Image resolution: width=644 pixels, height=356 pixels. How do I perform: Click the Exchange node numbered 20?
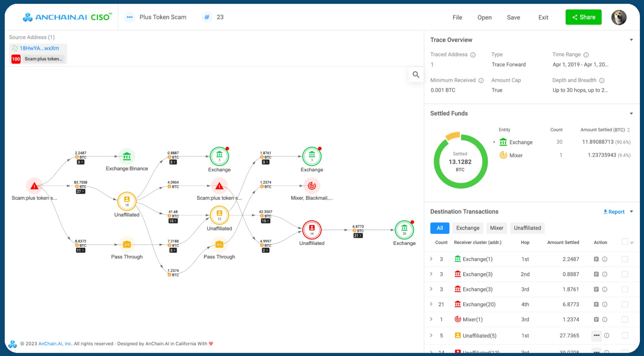(404, 230)
